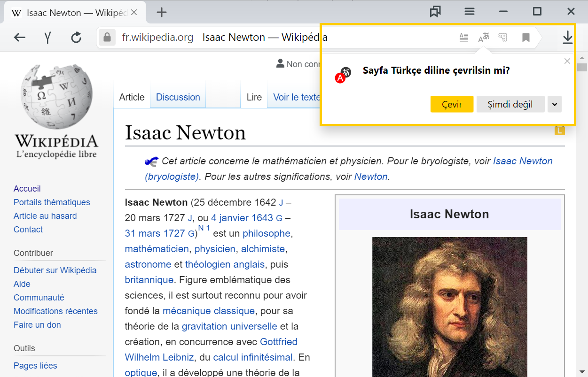Viewport: 588px width, 377px height.
Task: Go back with the back arrow
Action: [20, 38]
